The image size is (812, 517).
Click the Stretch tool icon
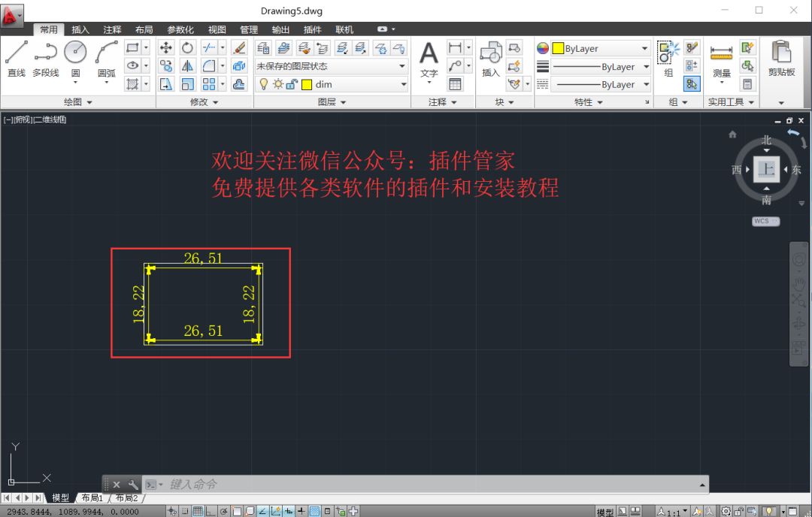pos(165,84)
